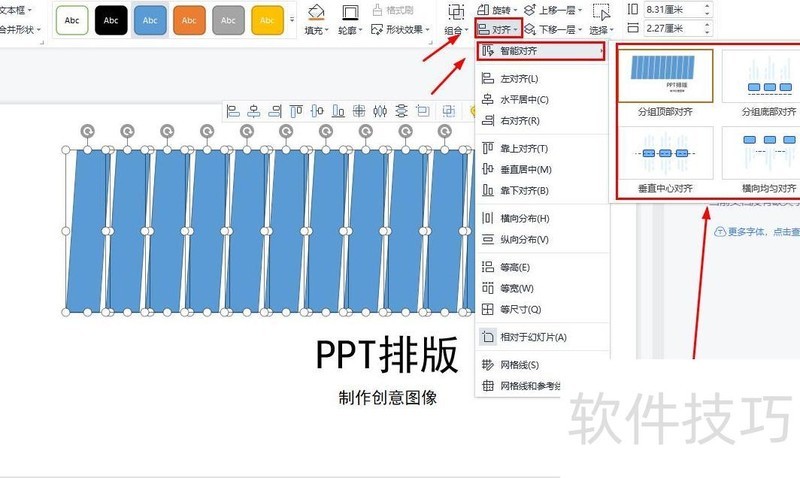This screenshot has height=478, width=800.
Task: Toggle 相对于幻灯片(A) option
Action: tap(542, 337)
